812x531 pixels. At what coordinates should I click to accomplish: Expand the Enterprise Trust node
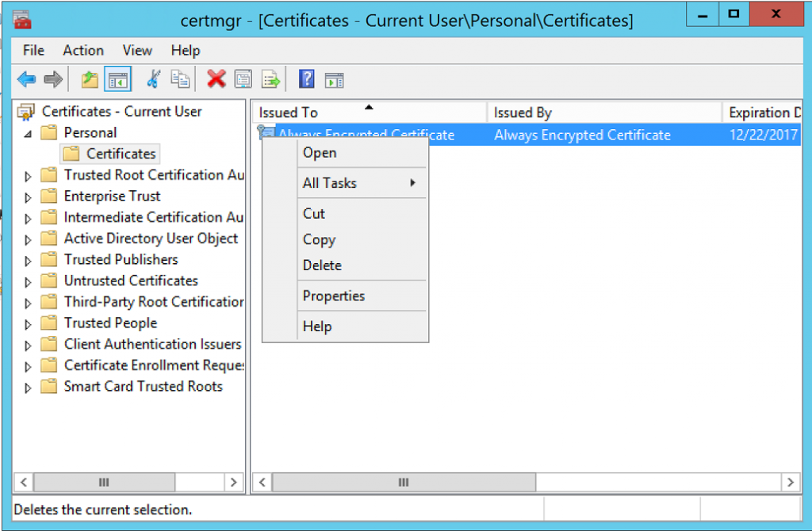pyautogui.click(x=28, y=197)
